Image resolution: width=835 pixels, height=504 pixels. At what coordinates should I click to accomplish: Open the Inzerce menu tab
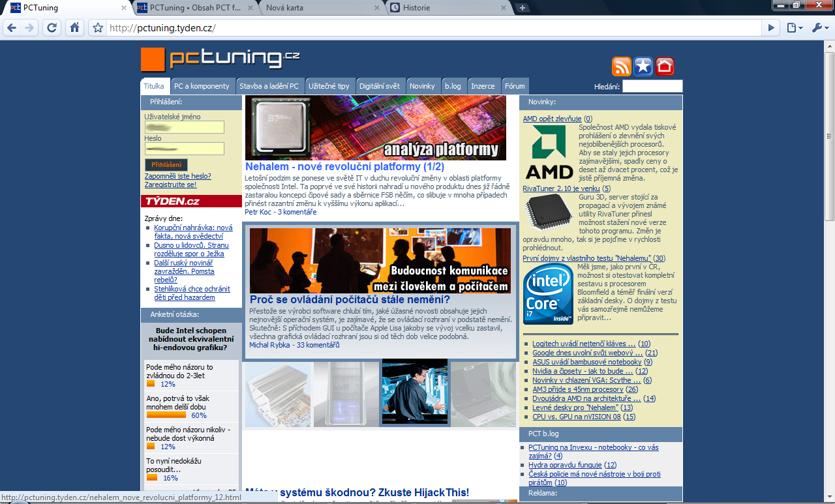click(x=483, y=86)
